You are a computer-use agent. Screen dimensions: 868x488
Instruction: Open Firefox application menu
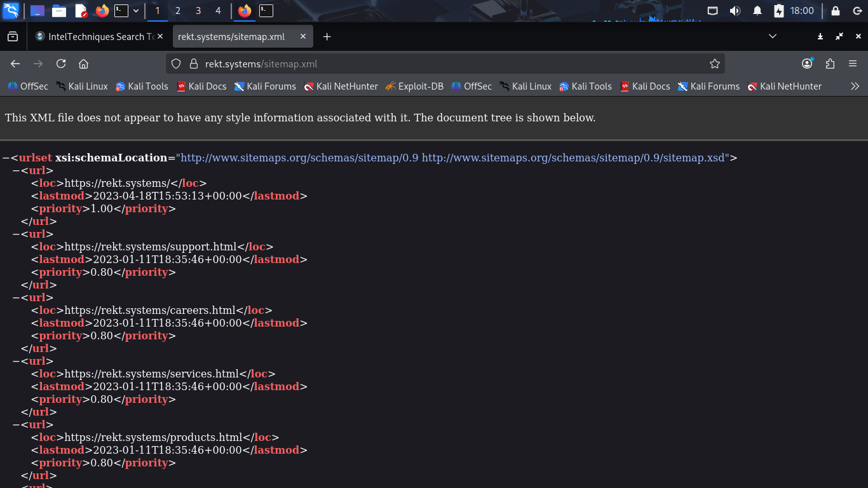click(853, 64)
